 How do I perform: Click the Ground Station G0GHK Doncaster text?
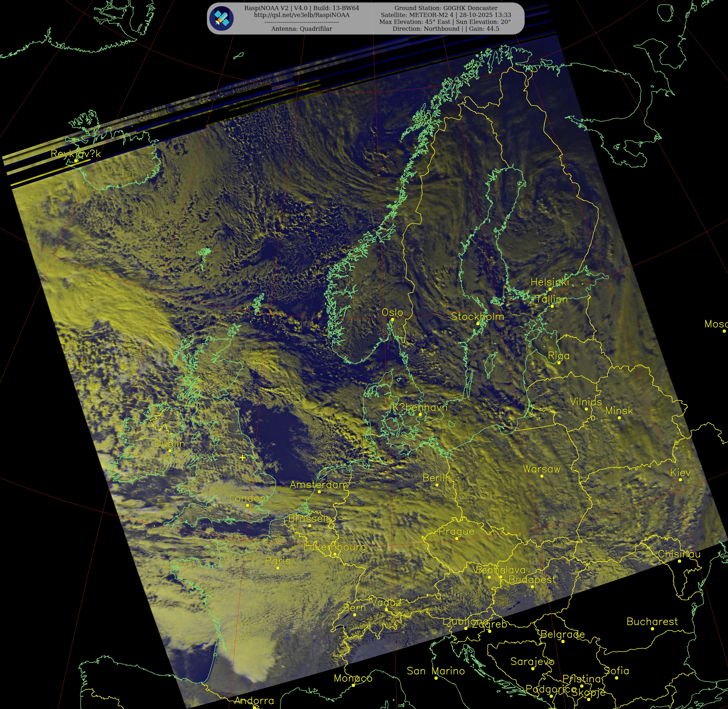pos(446,8)
